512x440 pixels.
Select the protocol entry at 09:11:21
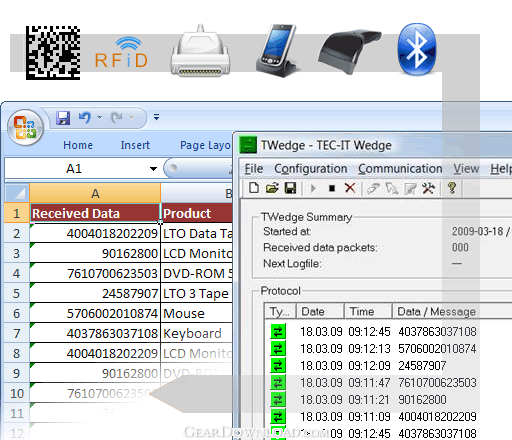389,400
